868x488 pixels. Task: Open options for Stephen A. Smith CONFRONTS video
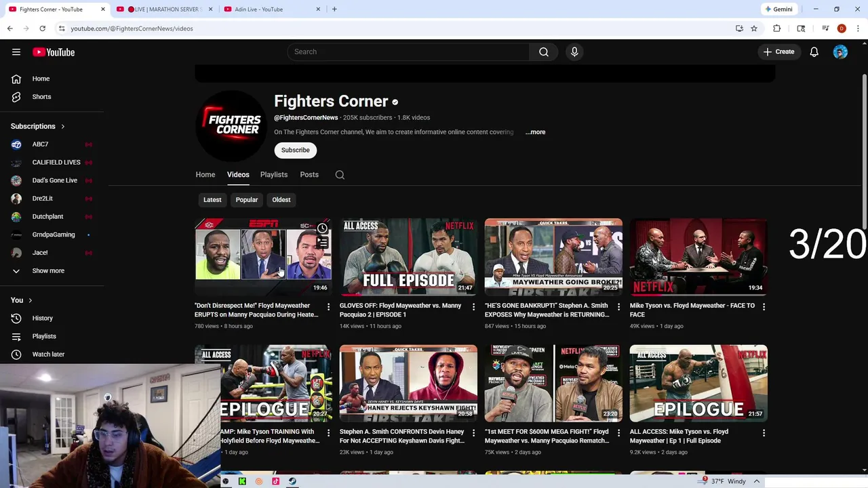click(x=473, y=433)
